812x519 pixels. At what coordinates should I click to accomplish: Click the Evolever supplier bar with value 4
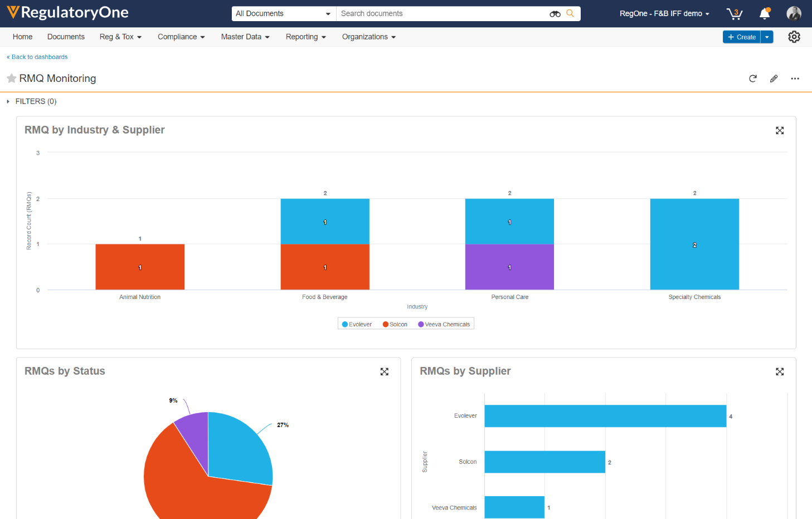click(605, 416)
